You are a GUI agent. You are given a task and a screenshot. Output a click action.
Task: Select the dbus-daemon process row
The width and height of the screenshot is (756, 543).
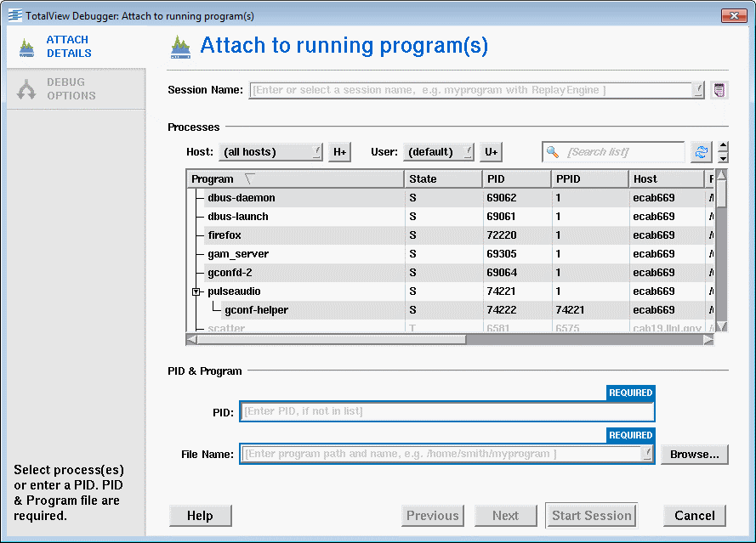click(x=451, y=198)
